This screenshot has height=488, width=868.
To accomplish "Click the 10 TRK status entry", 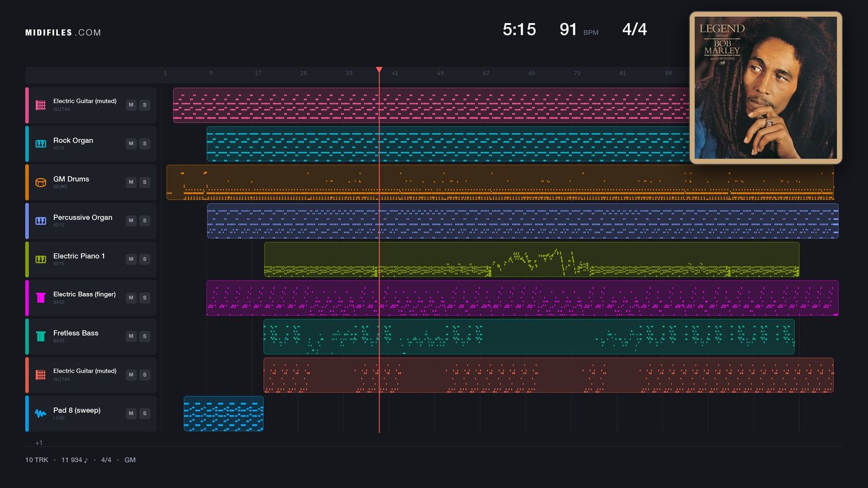I will (36, 460).
